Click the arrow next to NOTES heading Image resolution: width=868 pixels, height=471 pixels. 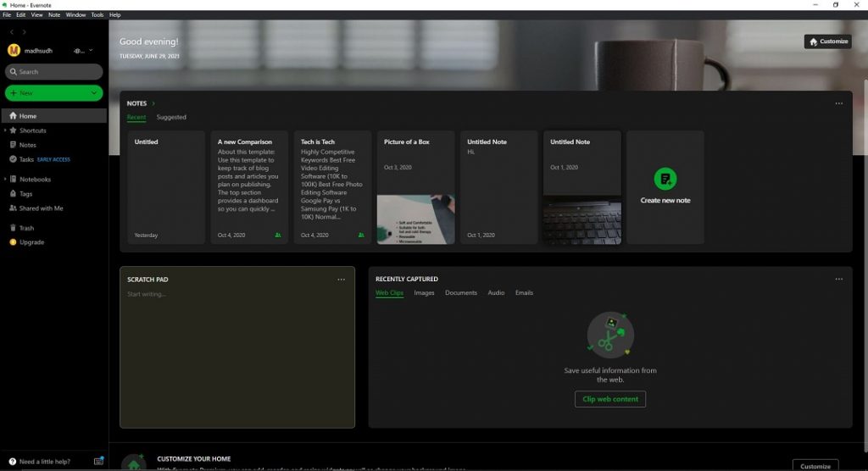(153, 103)
